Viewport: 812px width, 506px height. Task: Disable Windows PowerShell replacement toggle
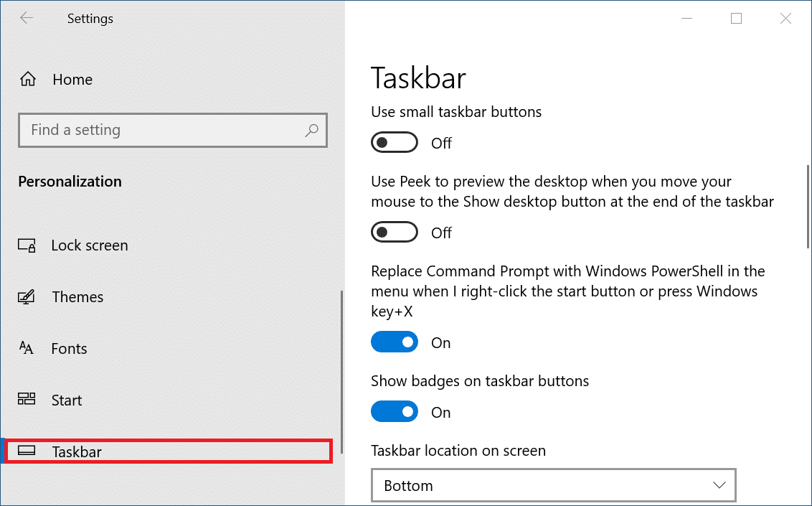[394, 342]
